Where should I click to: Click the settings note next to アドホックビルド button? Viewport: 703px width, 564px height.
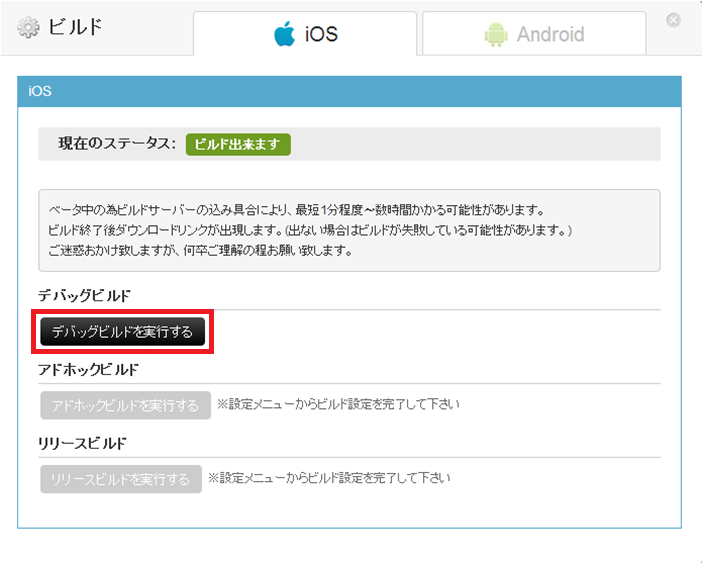point(338,404)
